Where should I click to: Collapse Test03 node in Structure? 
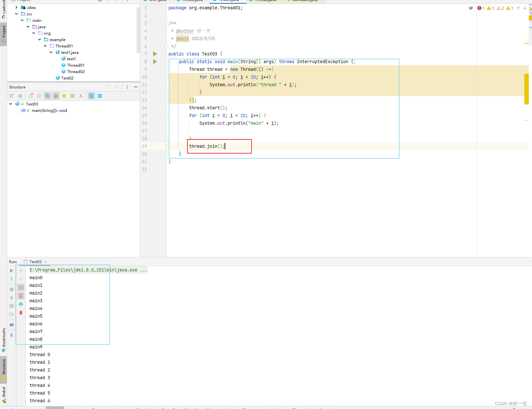click(11, 104)
